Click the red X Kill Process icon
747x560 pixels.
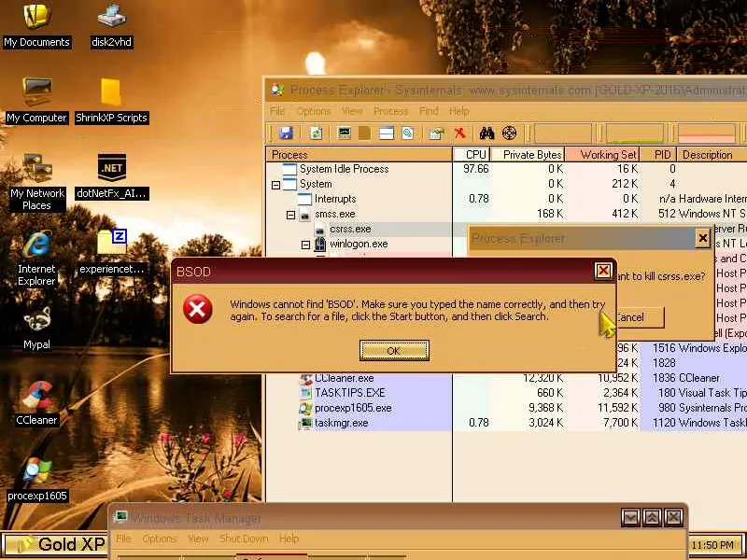459,133
